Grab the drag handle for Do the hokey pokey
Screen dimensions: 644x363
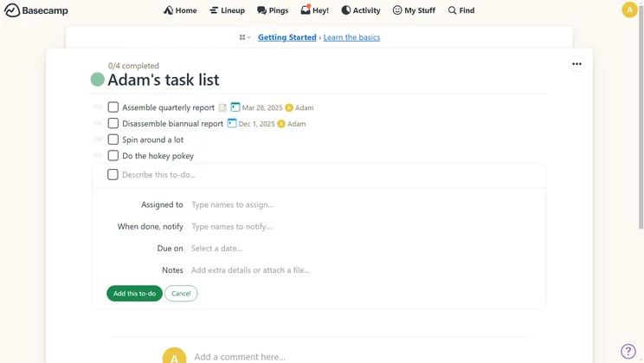98,155
